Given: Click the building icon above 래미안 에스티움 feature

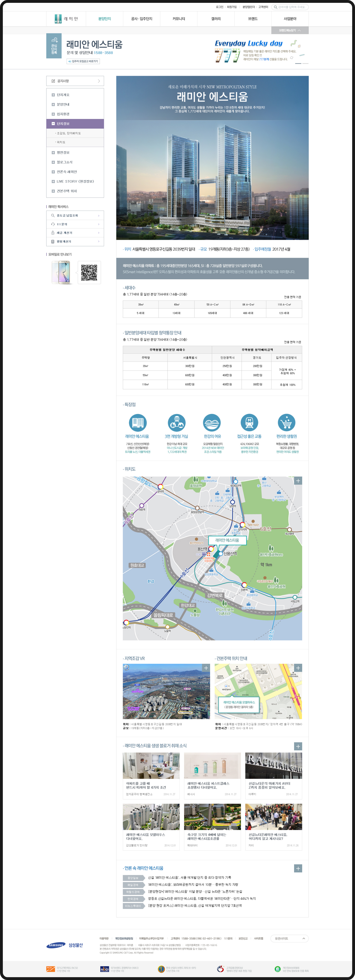Looking at the screenshot, I should (138, 423).
